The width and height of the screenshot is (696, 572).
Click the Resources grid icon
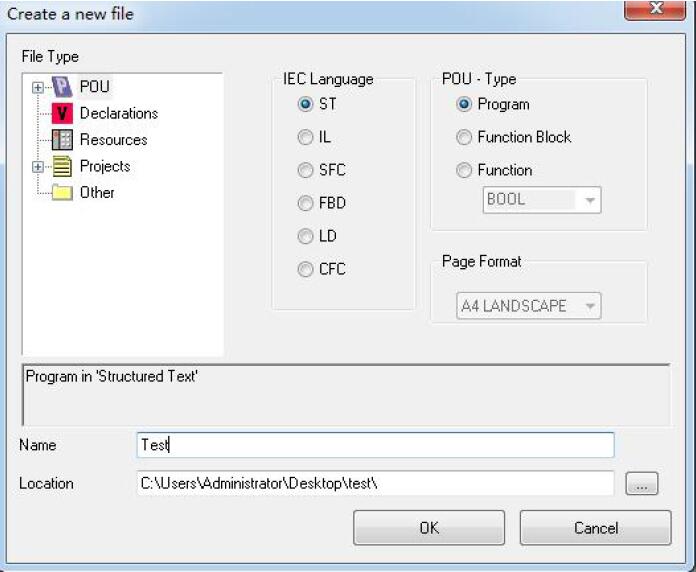click(62, 140)
